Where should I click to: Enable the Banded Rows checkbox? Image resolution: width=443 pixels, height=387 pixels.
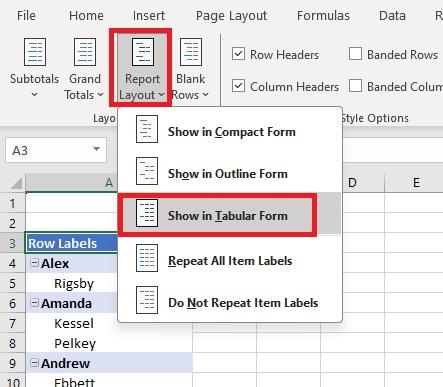(355, 54)
